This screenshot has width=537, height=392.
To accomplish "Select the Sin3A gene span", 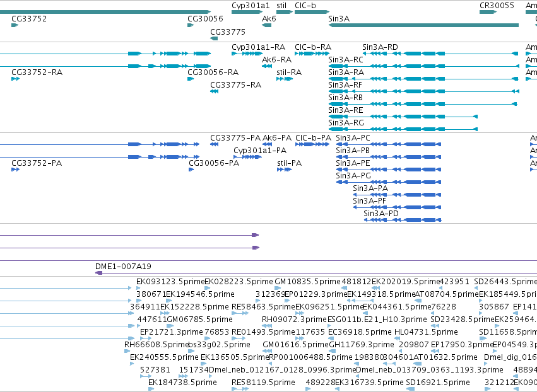I will [x=423, y=25].
